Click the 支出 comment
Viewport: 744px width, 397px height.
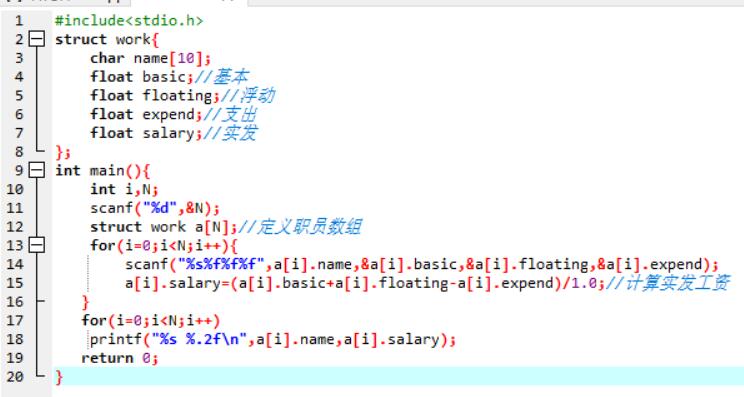(x=231, y=114)
